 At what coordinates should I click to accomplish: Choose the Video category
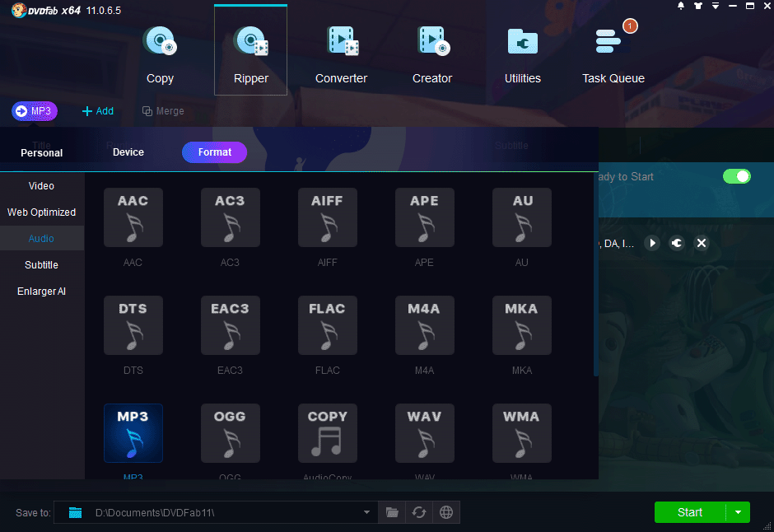[x=41, y=186]
